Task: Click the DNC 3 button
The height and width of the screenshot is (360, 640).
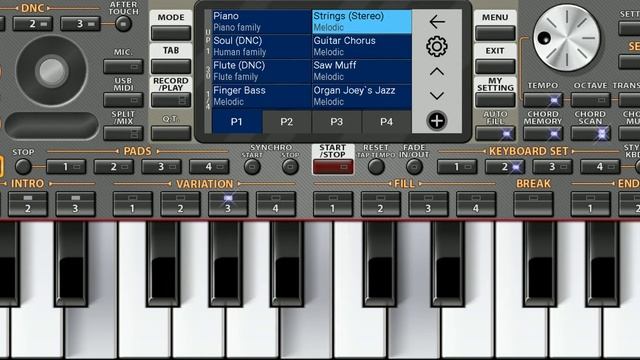Action: [x=80, y=24]
